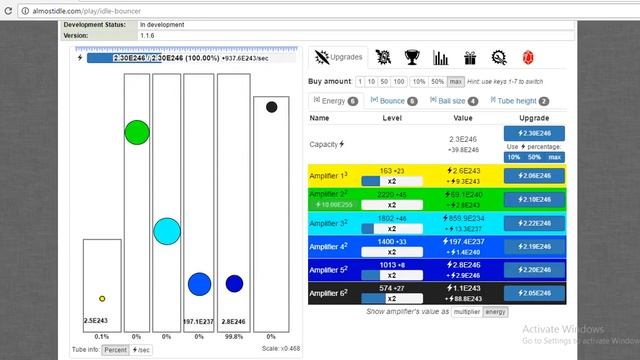Click the green ball in second tube
Screen dimensions: 640x360
click(x=137, y=132)
